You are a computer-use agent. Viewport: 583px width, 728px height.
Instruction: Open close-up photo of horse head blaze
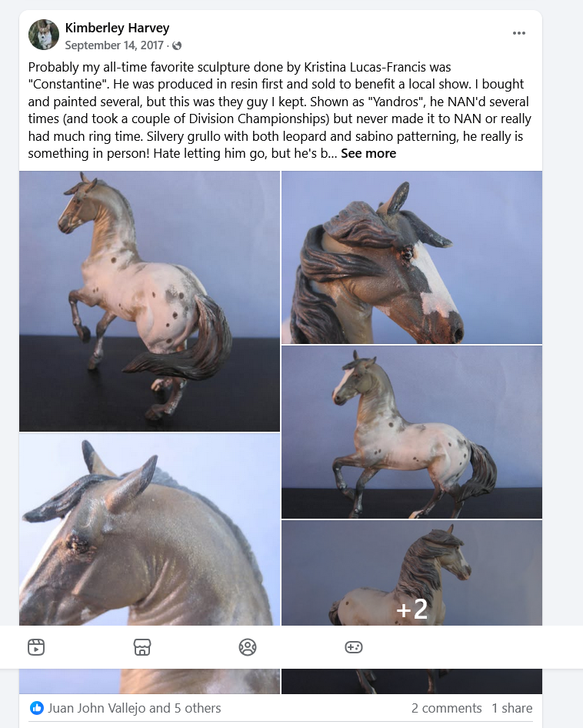point(411,257)
